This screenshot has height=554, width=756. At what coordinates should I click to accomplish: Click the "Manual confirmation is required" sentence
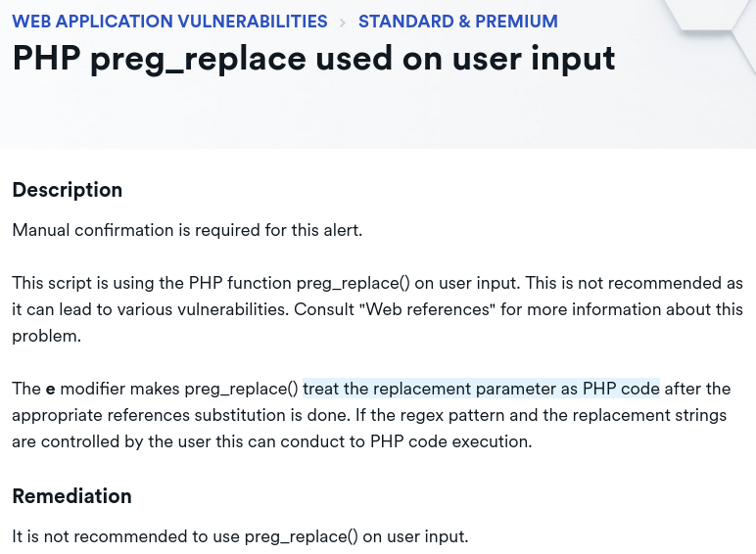coord(187,230)
